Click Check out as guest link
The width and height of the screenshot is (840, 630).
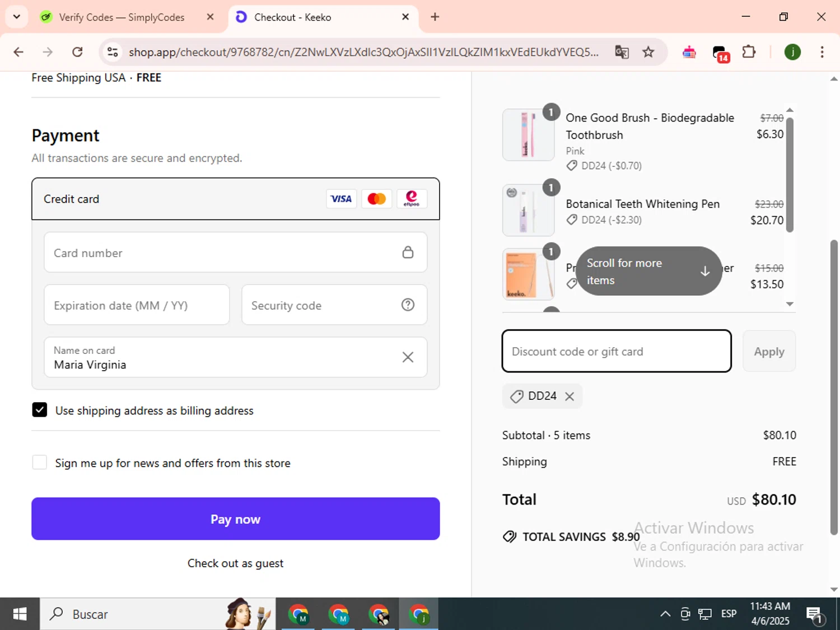click(x=236, y=563)
